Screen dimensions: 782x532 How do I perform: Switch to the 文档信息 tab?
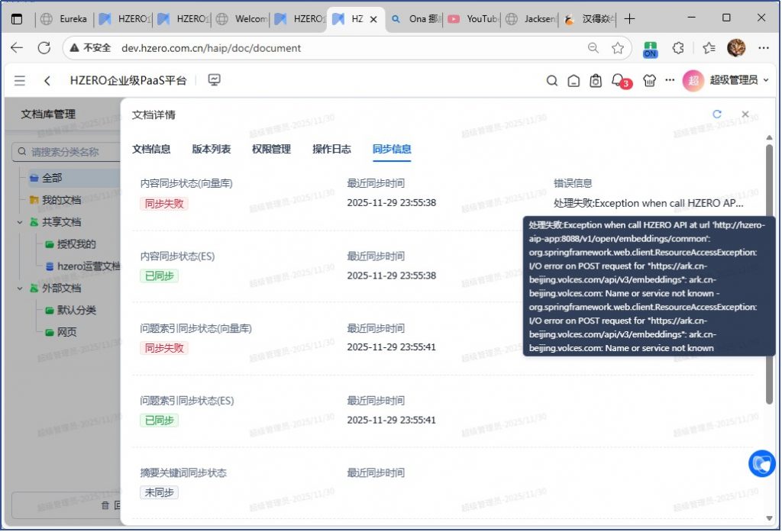coord(151,149)
